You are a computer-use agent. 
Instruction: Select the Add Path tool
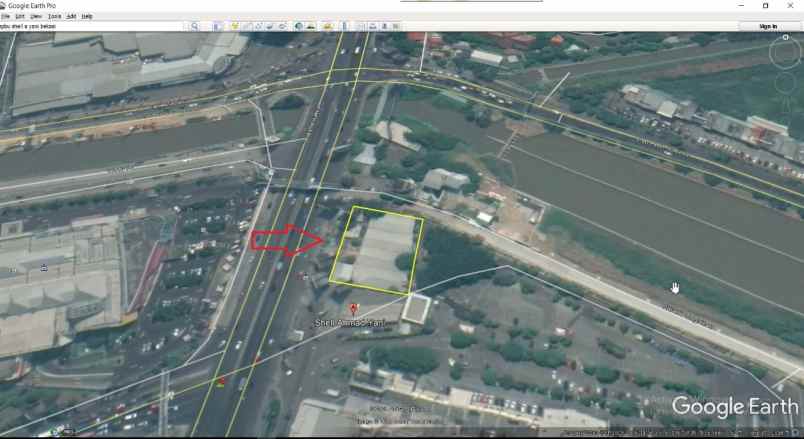pos(257,26)
